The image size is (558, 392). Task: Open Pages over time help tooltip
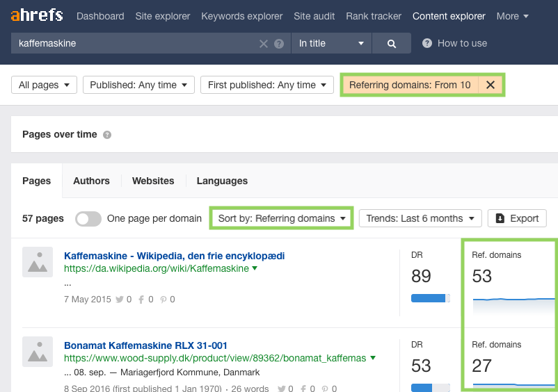pos(107,135)
